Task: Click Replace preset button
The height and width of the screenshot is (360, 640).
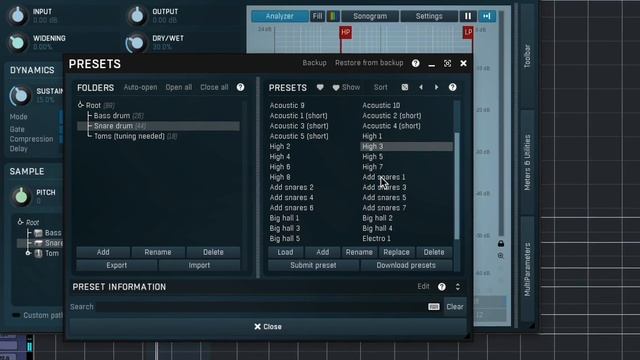Action: point(396,252)
